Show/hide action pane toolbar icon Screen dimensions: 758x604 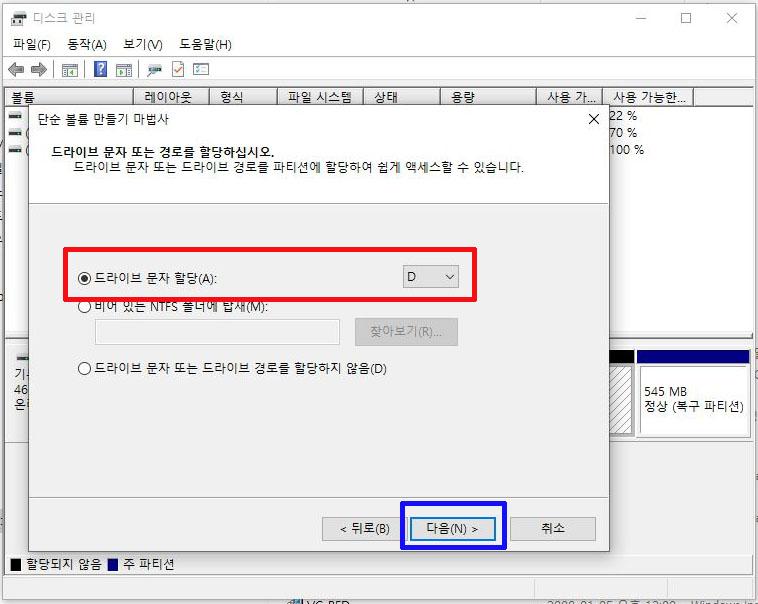124,70
